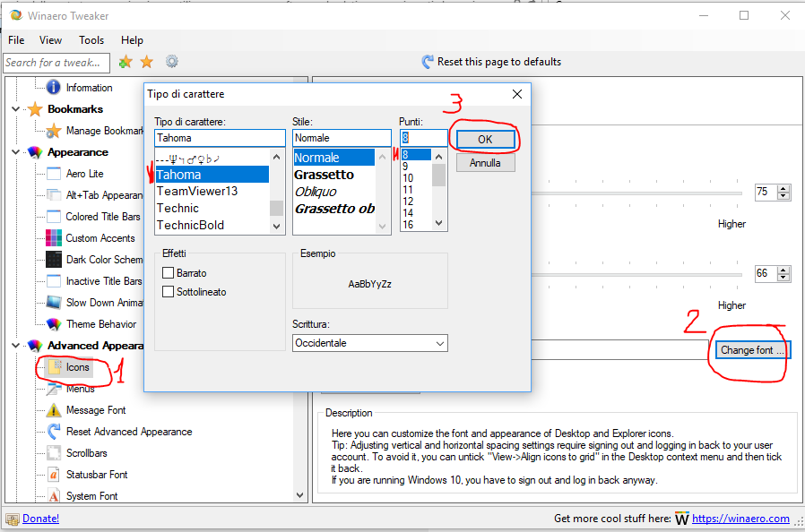
Task: Open the winaero.com website link
Action: click(741, 519)
